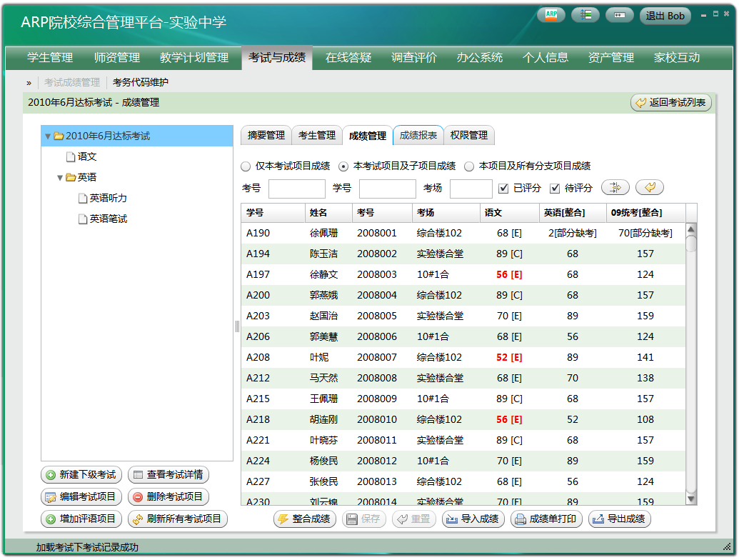This screenshot has width=739, height=560.
Task: Click the 英语 folder icon in tree
Action: point(71,177)
